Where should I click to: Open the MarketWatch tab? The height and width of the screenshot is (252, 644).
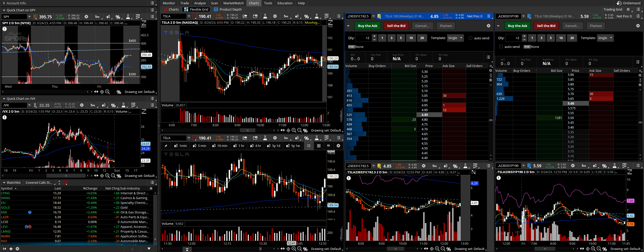[x=233, y=3]
